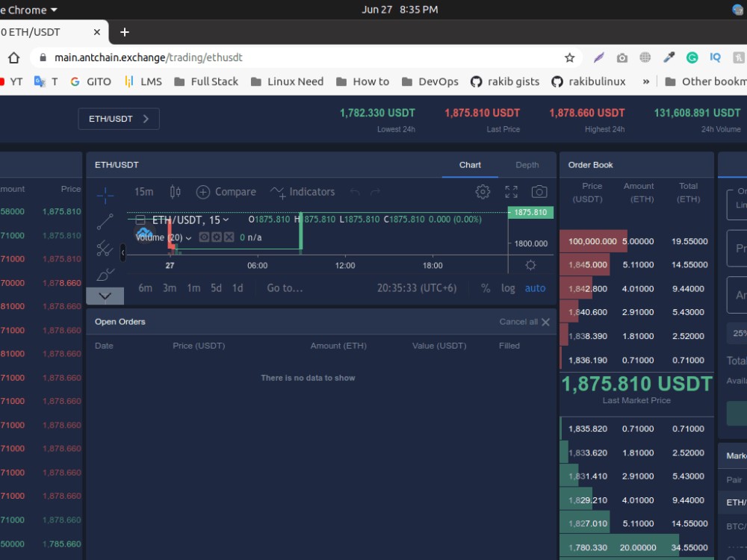
Task: Expand the drawing toolbar chevron
Action: [105, 296]
